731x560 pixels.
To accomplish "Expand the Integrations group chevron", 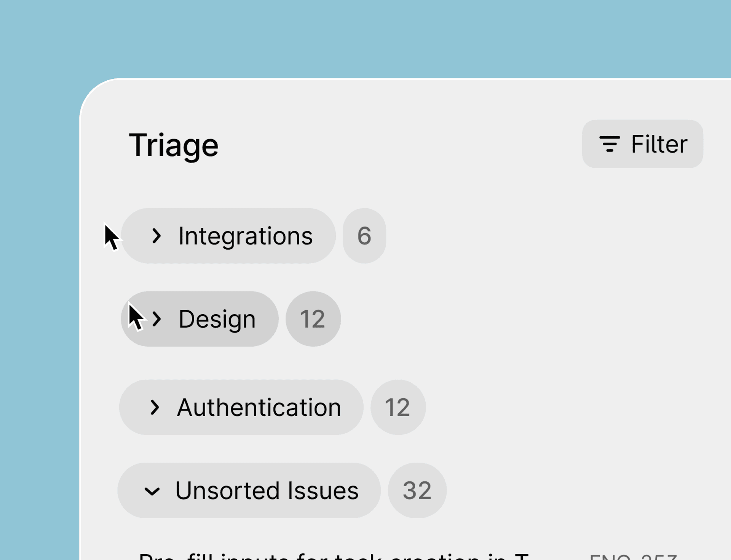I will pos(156,236).
